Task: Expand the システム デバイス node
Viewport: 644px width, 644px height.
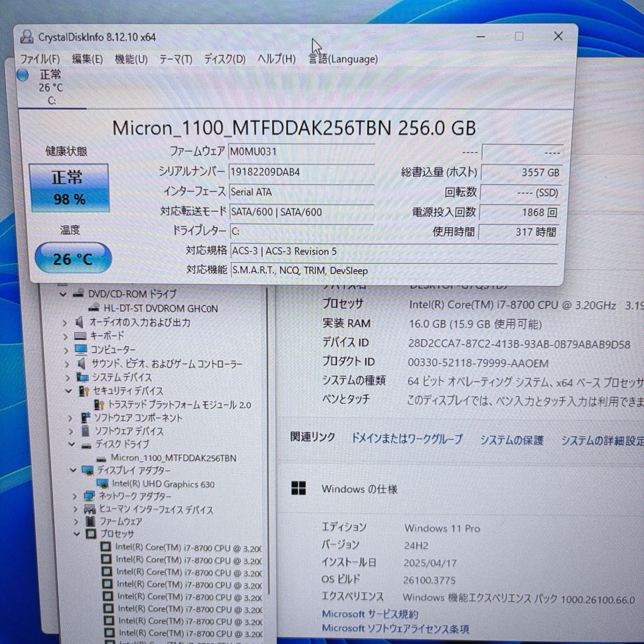Action: 68,378
